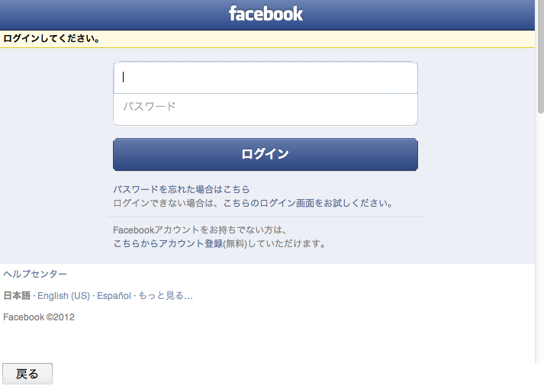
Task: Go back with the 戻る button
Action: point(27,374)
